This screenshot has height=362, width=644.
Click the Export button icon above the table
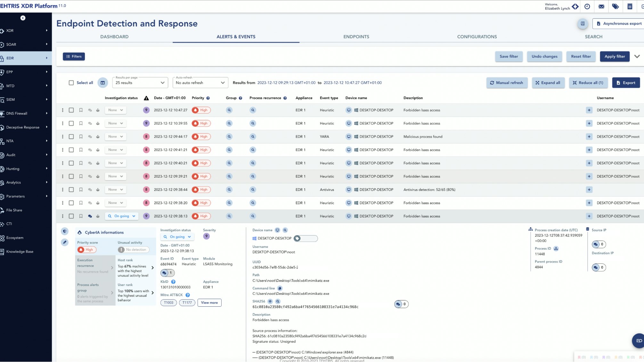pyautogui.click(x=619, y=83)
